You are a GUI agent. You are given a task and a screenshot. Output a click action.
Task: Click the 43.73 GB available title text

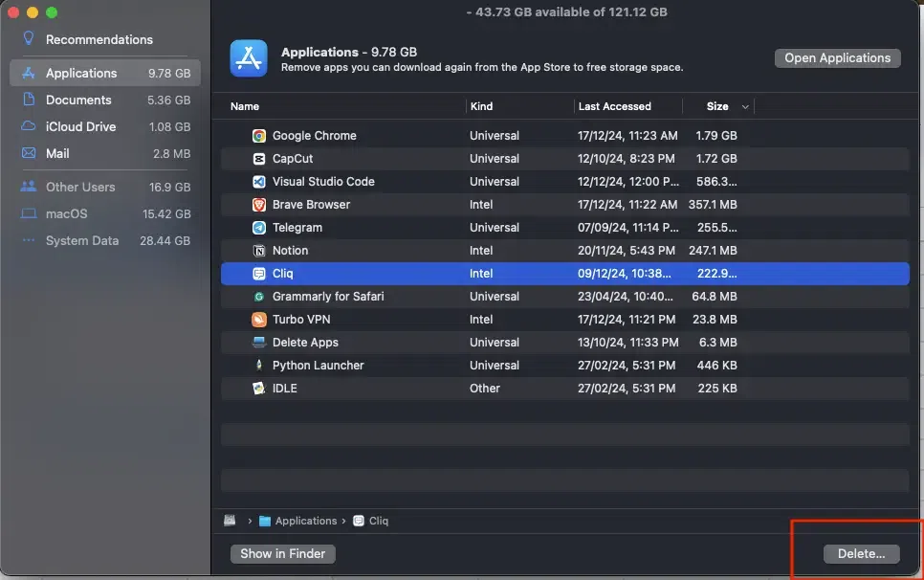click(x=567, y=11)
